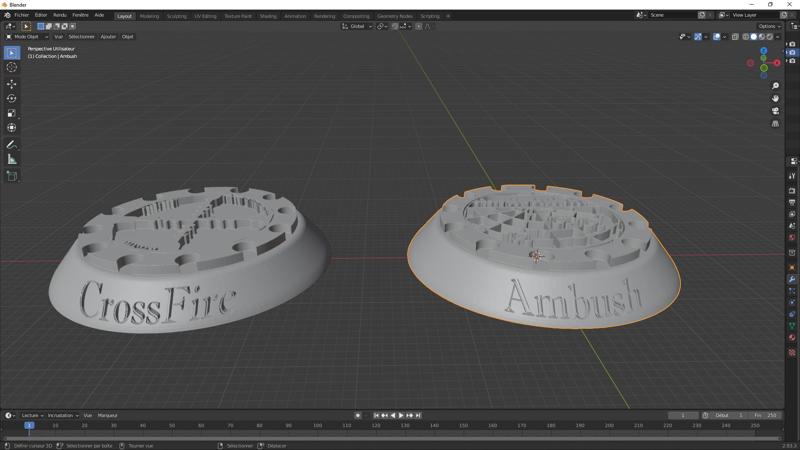Click the blue playhead at frame 1

coord(30,425)
